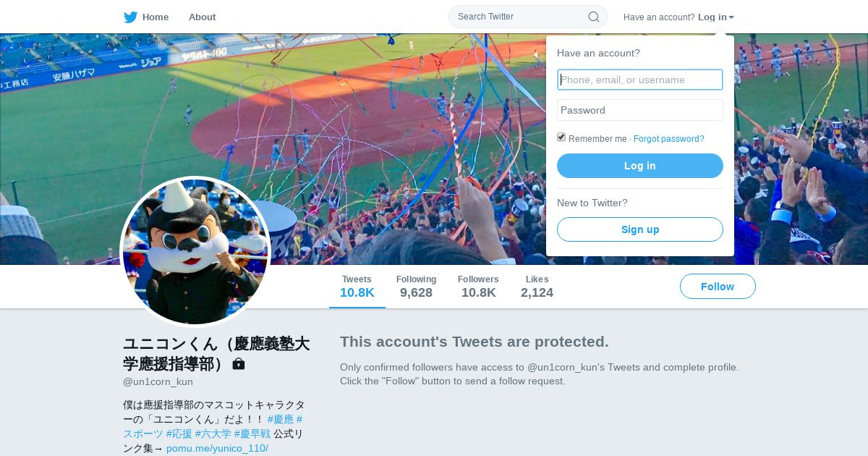Open the Forgot password? link

(668, 139)
